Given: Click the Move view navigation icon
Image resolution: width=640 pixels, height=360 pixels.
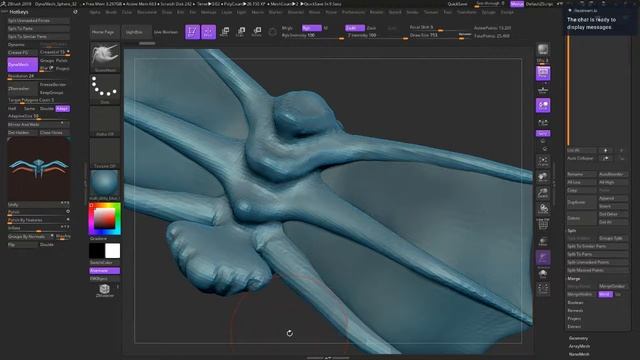Looking at the screenshot, I should coord(543,178).
